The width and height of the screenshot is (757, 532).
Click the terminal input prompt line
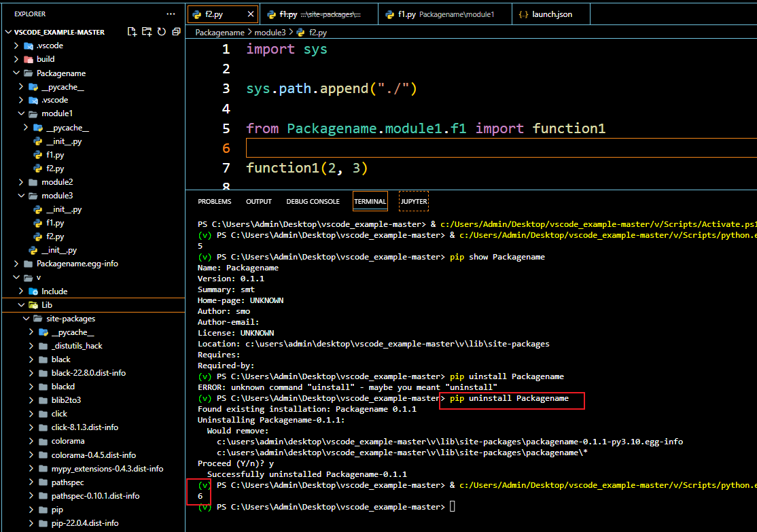click(x=451, y=507)
